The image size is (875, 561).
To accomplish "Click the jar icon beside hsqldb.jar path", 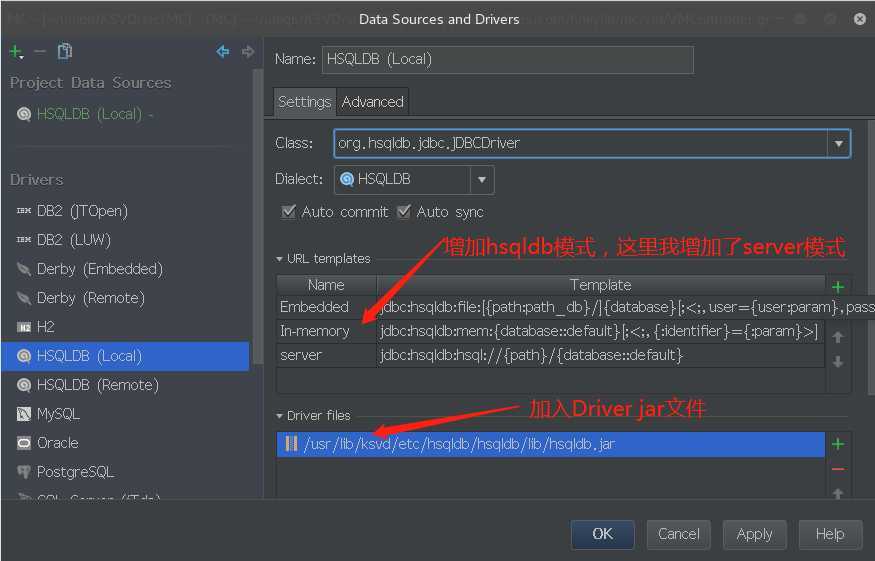I will pos(291,444).
